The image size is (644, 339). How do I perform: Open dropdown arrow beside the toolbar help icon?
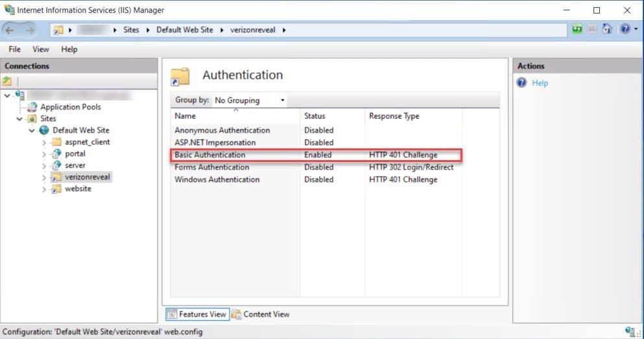[x=636, y=29]
